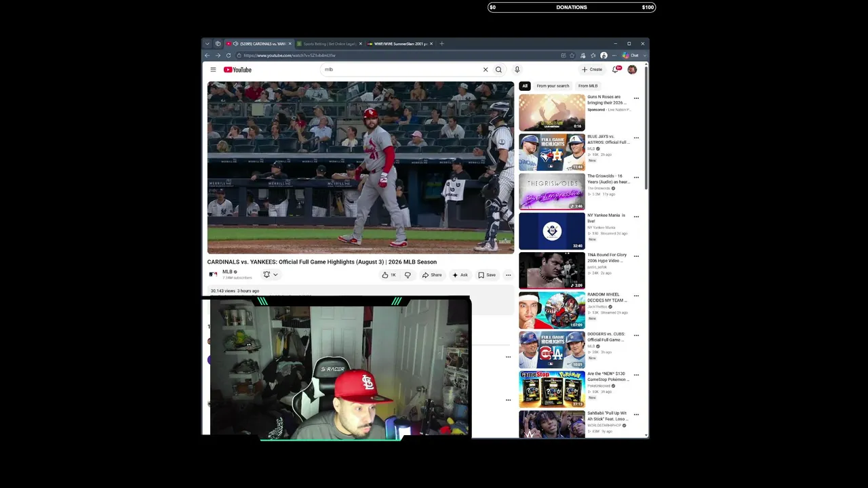Open The Griswolds video thumbnail
Screen dimensions: 868x488
click(552, 191)
